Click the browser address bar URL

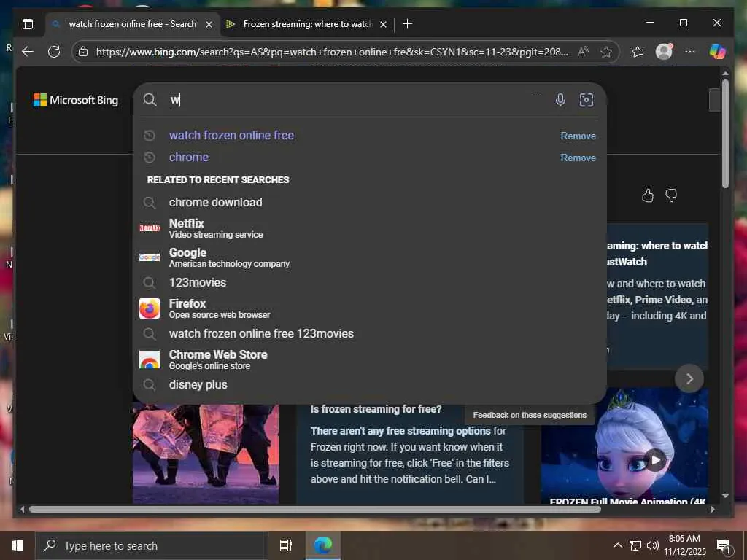(332, 52)
